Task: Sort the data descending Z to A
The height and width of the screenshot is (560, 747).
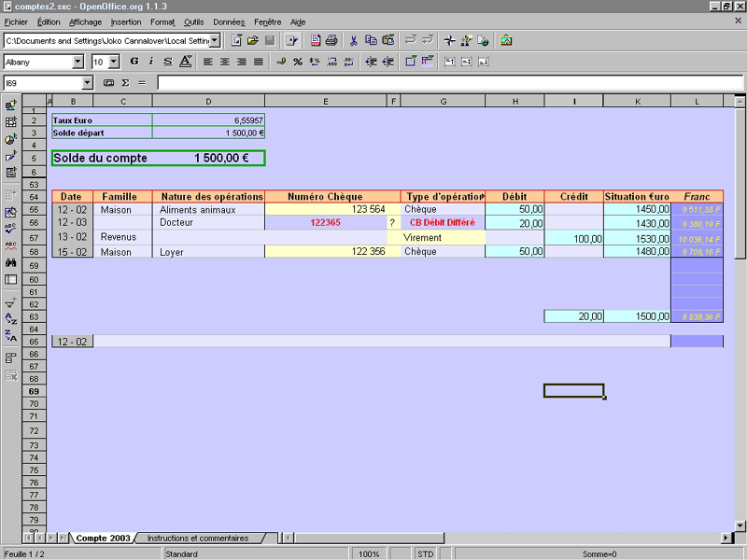Action: click(11, 336)
